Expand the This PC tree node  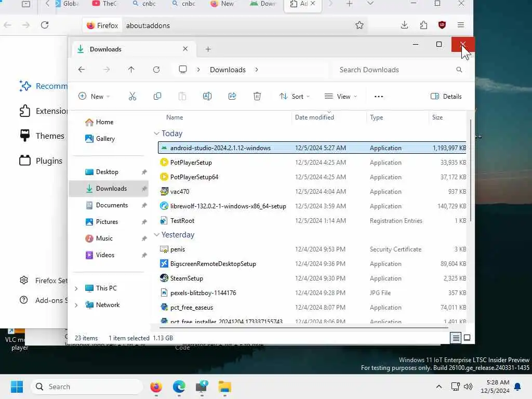coord(76,288)
